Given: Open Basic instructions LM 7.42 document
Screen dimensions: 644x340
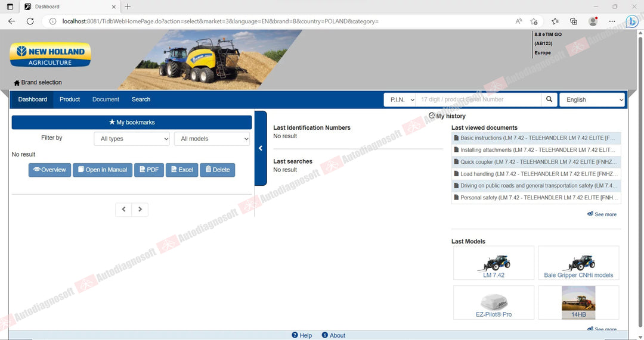Looking at the screenshot, I should (536, 138).
